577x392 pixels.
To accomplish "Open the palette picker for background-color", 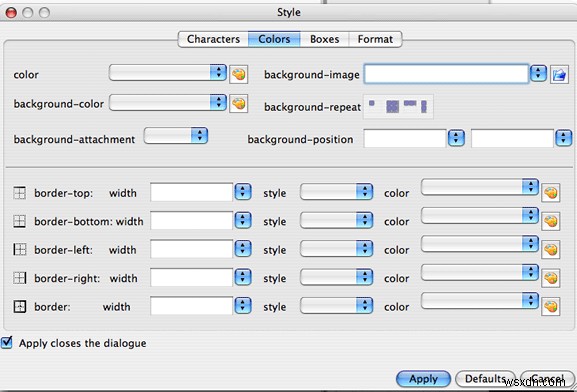I will pos(238,104).
